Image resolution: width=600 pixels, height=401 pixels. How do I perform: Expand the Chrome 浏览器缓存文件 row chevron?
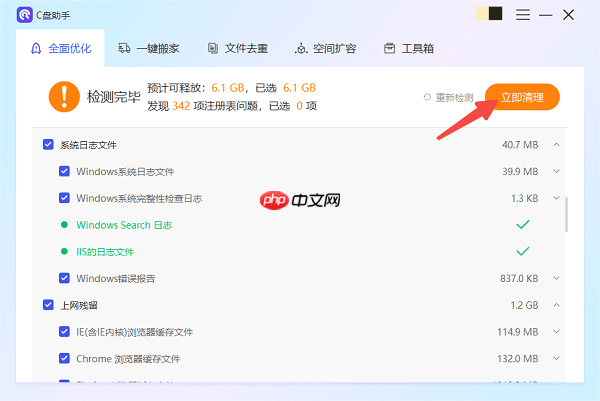click(556, 358)
